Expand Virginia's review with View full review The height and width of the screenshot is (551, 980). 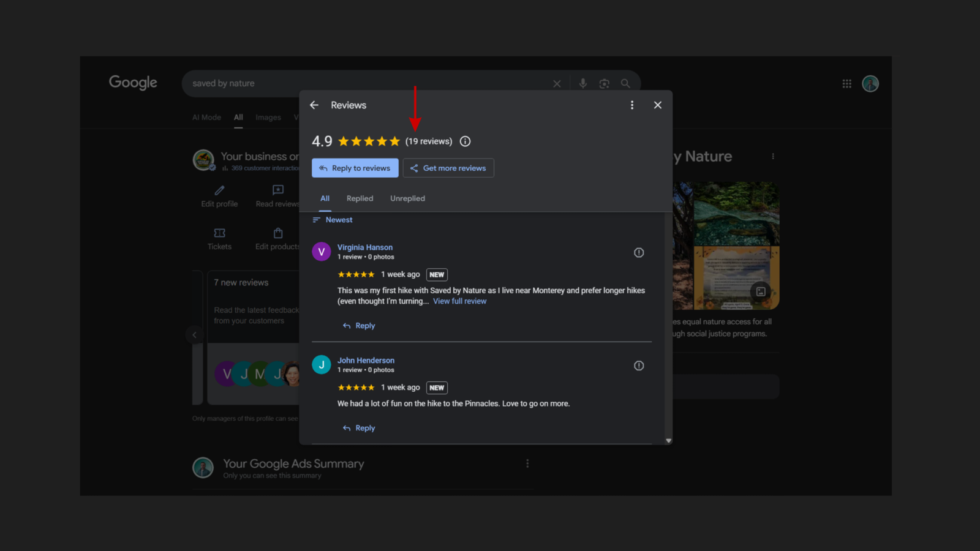coord(459,301)
